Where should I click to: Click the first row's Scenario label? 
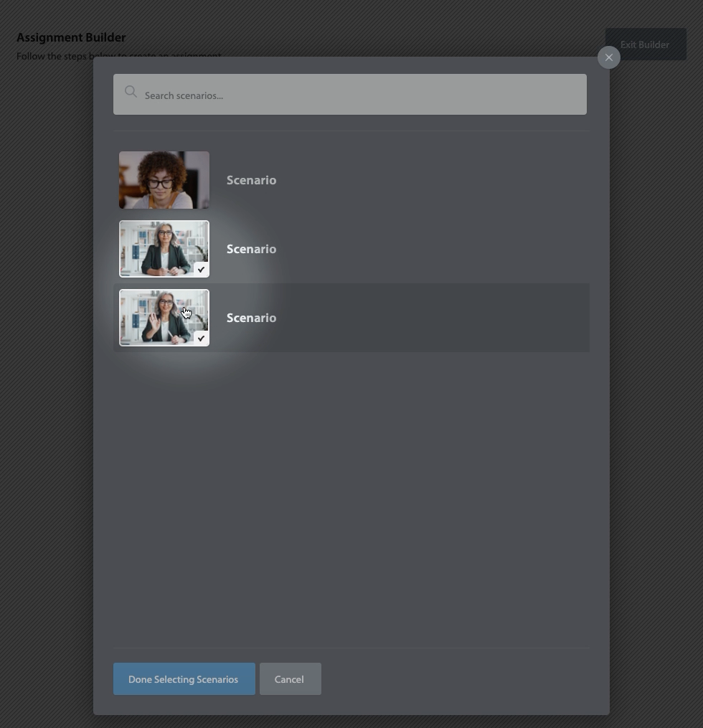coord(251,180)
